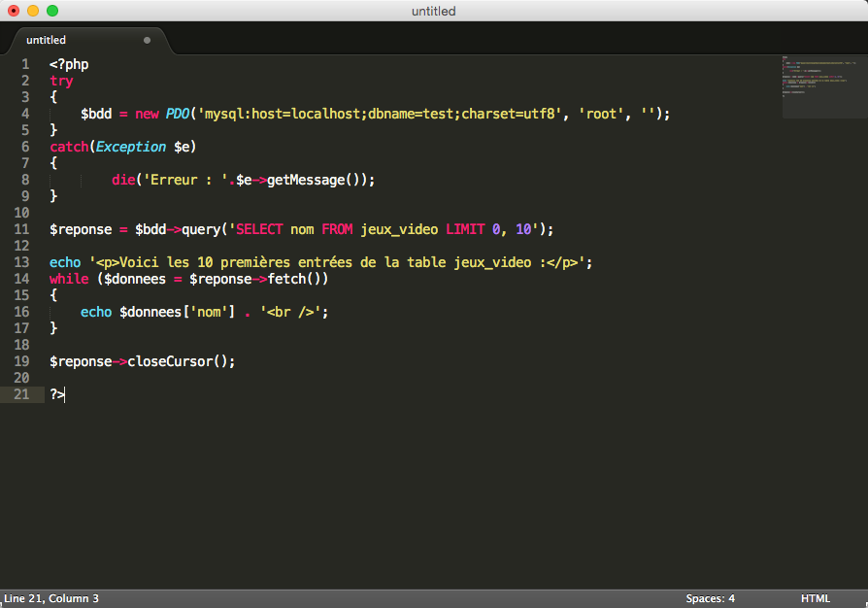Click the LIMIT keyword in the query
The height and width of the screenshot is (608, 868).
coord(465,229)
